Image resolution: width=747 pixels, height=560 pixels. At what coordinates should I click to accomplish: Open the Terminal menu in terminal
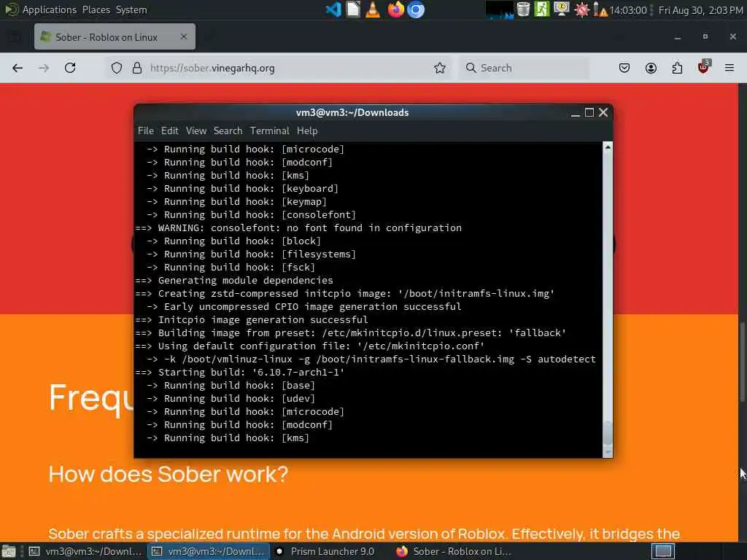270,131
